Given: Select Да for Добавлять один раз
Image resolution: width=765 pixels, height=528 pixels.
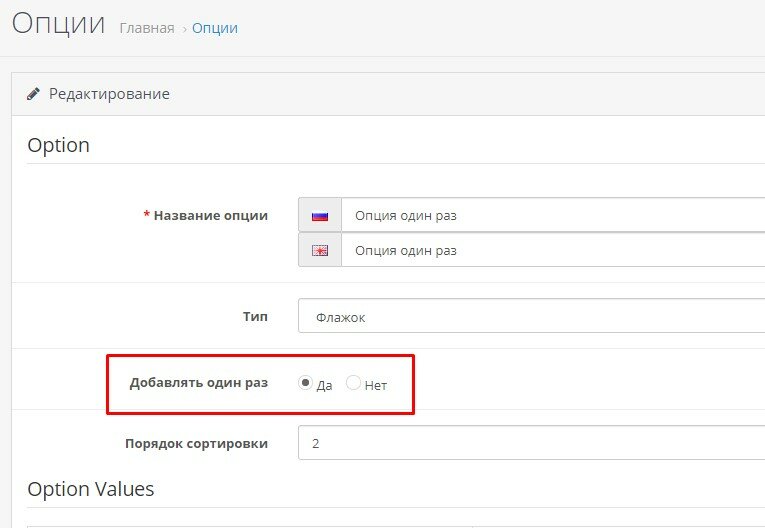Looking at the screenshot, I should click(x=305, y=383).
